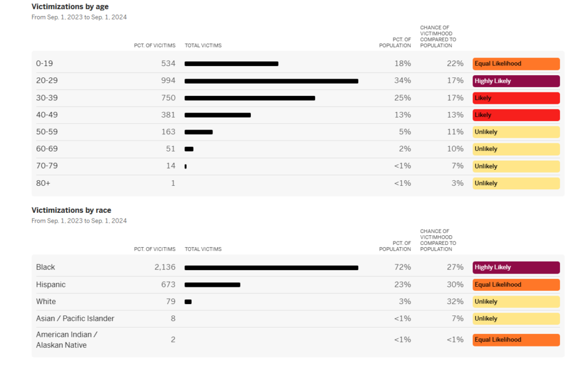The width and height of the screenshot is (588, 366).
Task: Click the Likely badge in 30-39 row
Action: pos(516,98)
